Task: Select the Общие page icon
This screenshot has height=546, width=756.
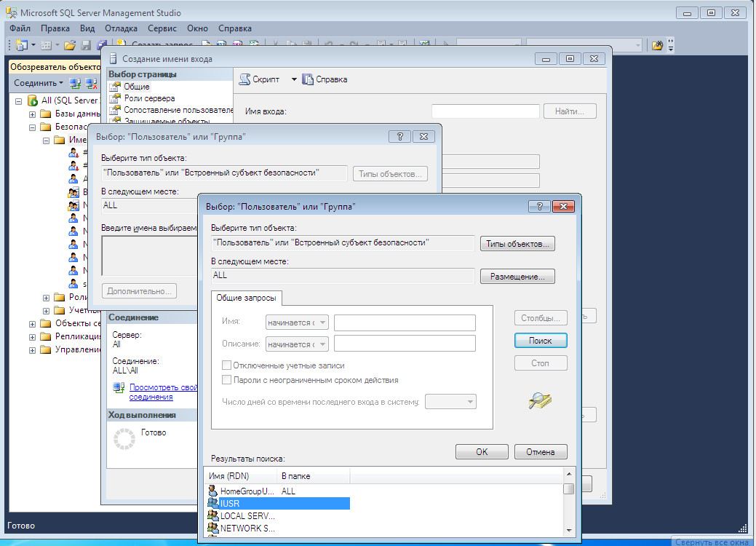Action: (115, 87)
